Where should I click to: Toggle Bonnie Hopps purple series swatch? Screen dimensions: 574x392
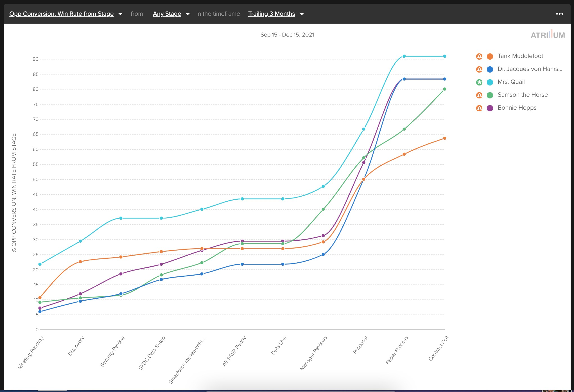(x=490, y=108)
